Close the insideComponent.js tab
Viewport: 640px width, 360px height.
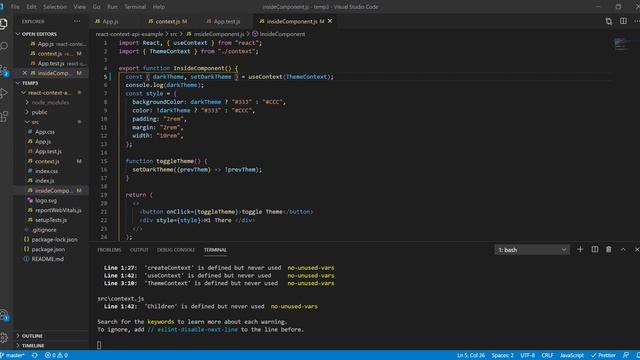[330, 21]
